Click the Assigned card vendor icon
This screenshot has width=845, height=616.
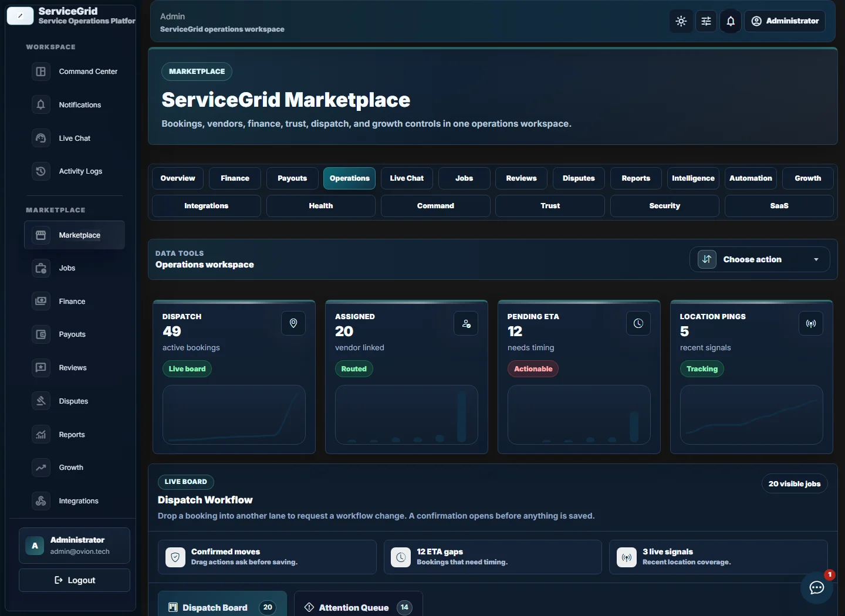click(x=466, y=323)
